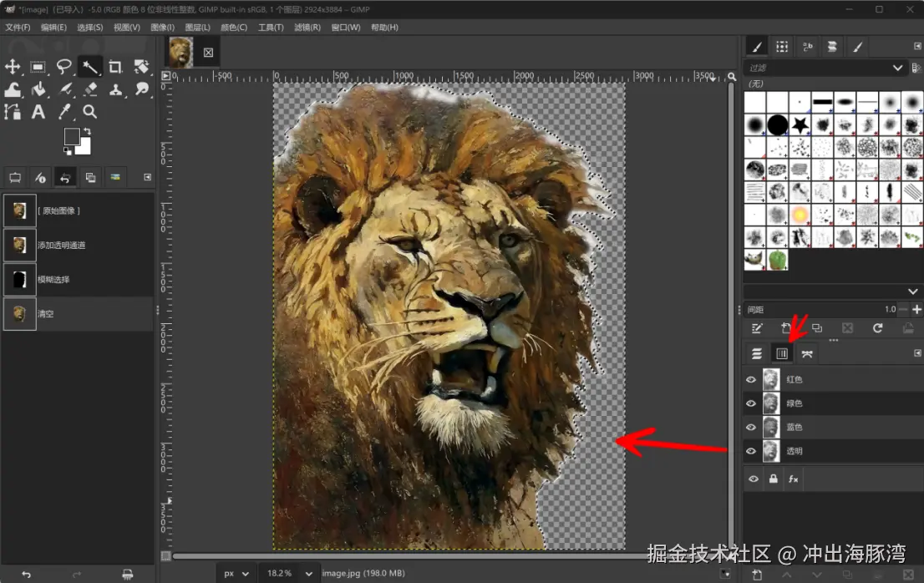The image size is (924, 583).
Task: Click the Duplicate brush icon
Action: pos(817,328)
